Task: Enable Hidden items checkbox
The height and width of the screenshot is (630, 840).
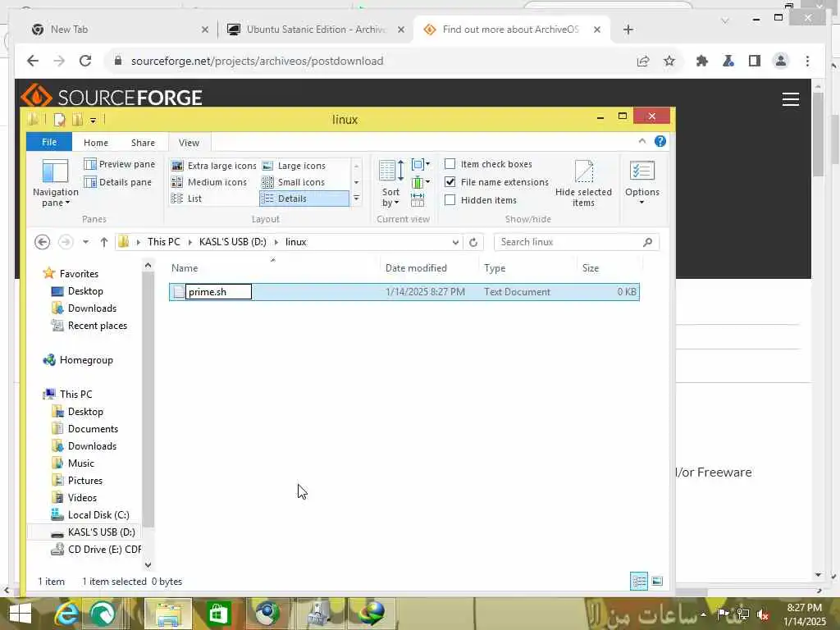Action: pyautogui.click(x=450, y=200)
